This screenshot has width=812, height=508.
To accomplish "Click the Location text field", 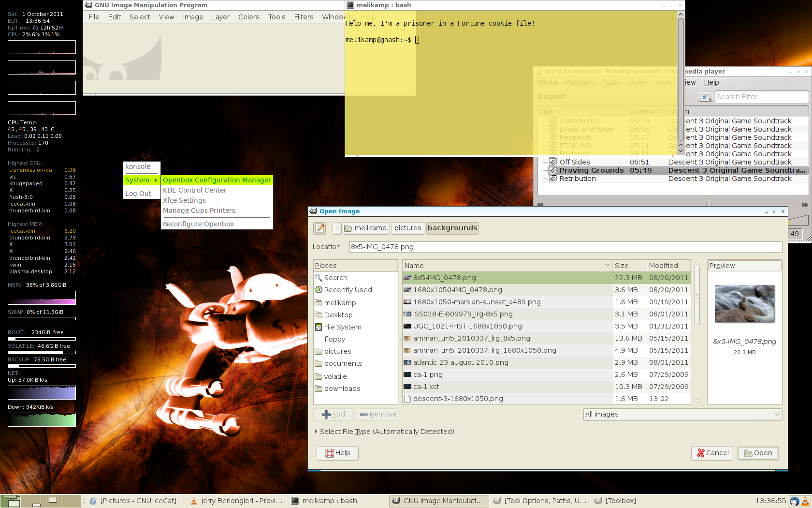I will point(565,247).
